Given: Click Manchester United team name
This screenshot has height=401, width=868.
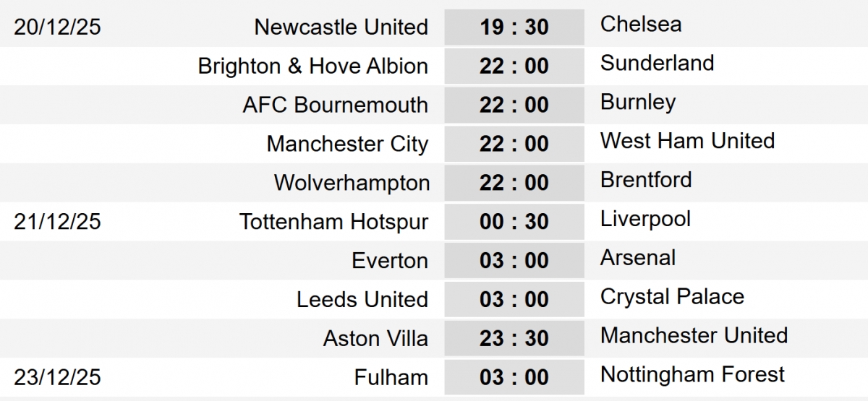Looking at the screenshot, I should (x=694, y=336).
